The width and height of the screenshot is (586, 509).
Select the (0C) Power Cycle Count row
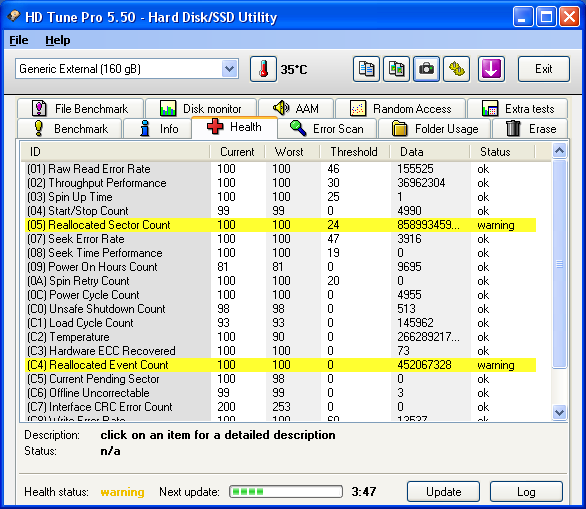[281, 295]
